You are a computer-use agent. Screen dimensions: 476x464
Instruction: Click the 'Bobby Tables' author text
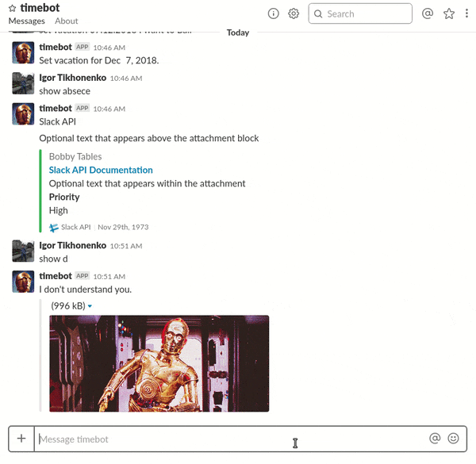click(75, 156)
